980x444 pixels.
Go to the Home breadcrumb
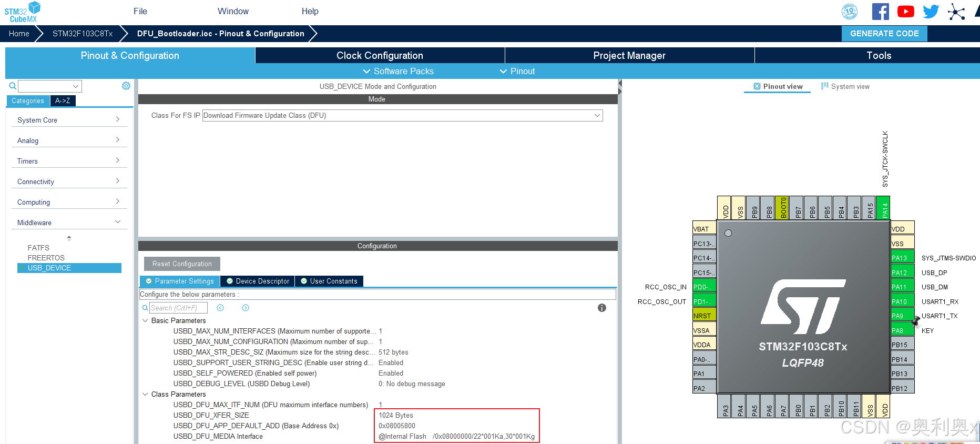[x=19, y=33]
